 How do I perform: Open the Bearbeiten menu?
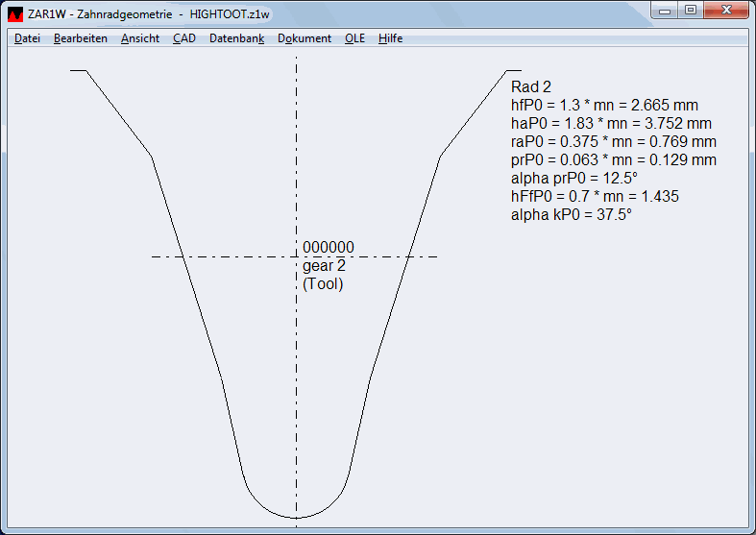80,38
